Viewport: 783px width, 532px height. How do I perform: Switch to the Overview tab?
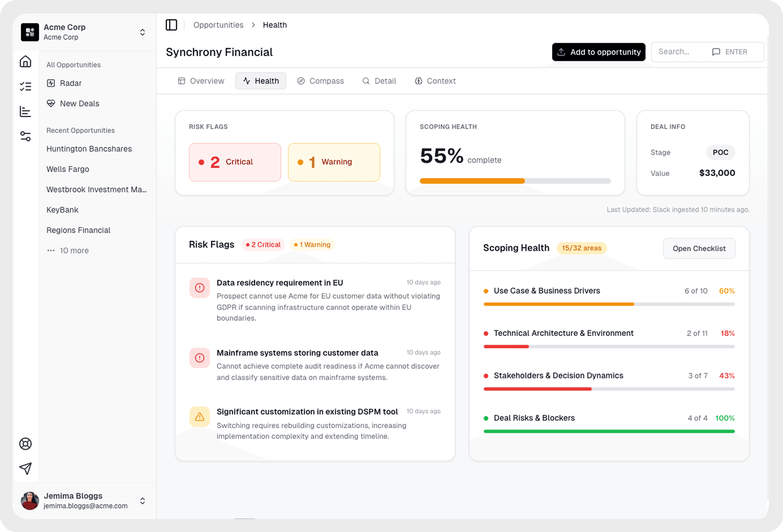(201, 81)
